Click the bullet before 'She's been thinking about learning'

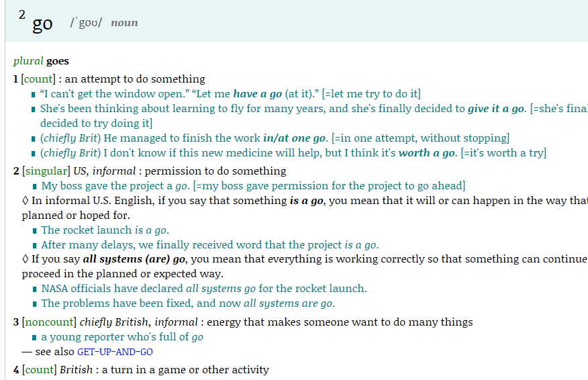tap(34, 109)
